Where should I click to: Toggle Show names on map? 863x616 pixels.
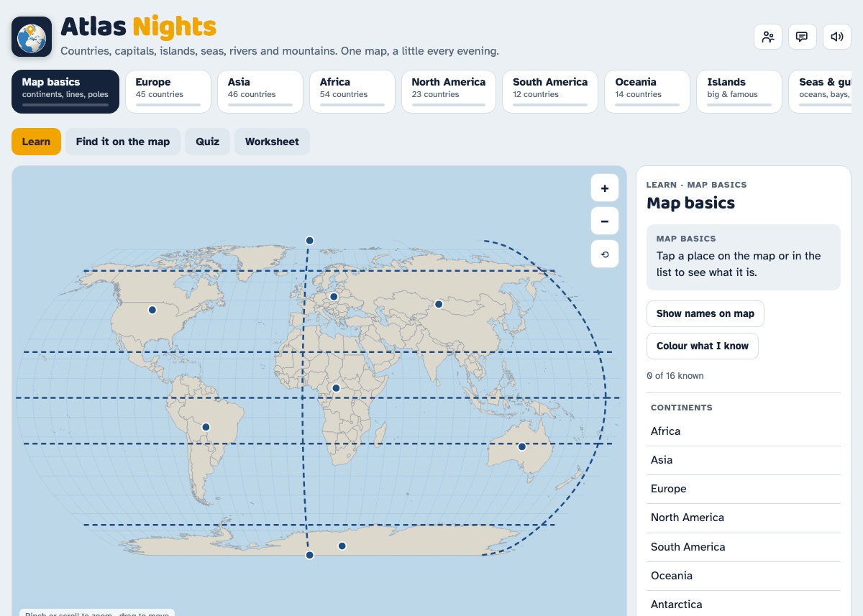pyautogui.click(x=706, y=313)
